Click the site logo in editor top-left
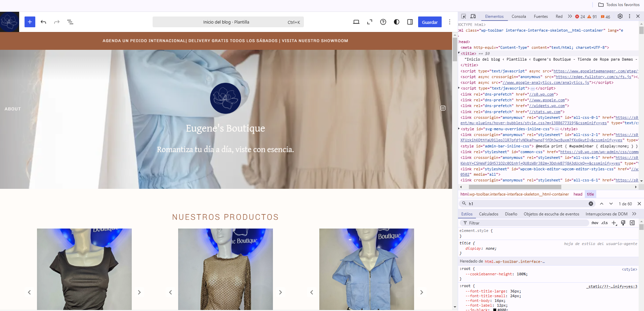The image size is (644, 311). [9, 22]
